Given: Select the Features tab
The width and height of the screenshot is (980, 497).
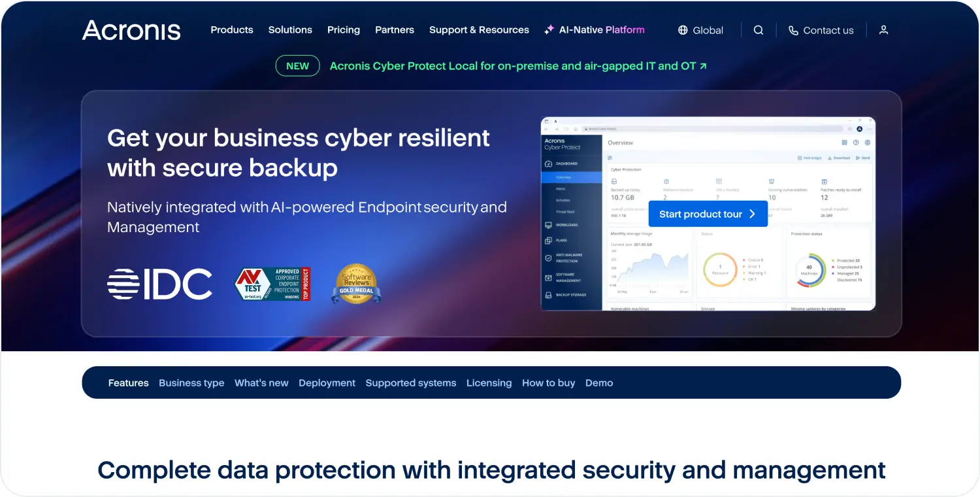Looking at the screenshot, I should coord(129,383).
